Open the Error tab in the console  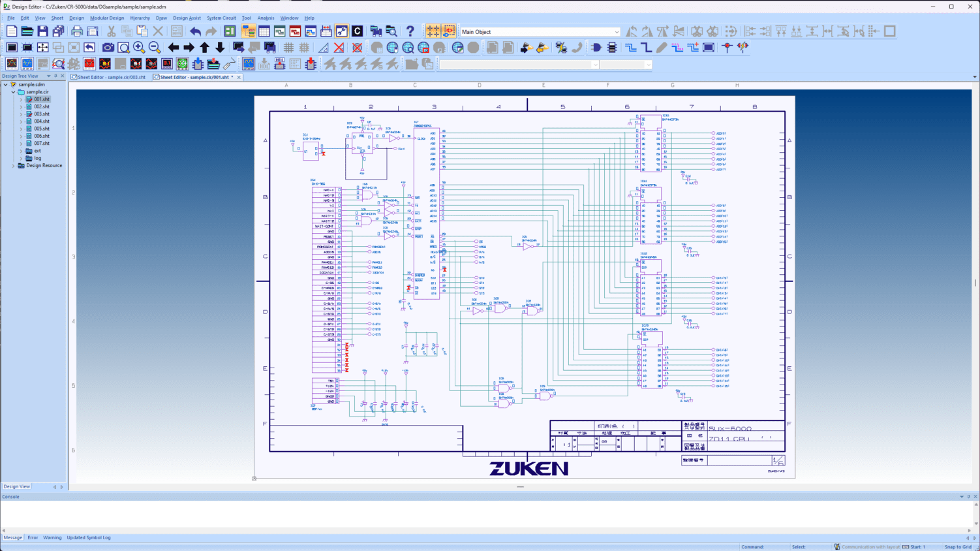point(32,537)
